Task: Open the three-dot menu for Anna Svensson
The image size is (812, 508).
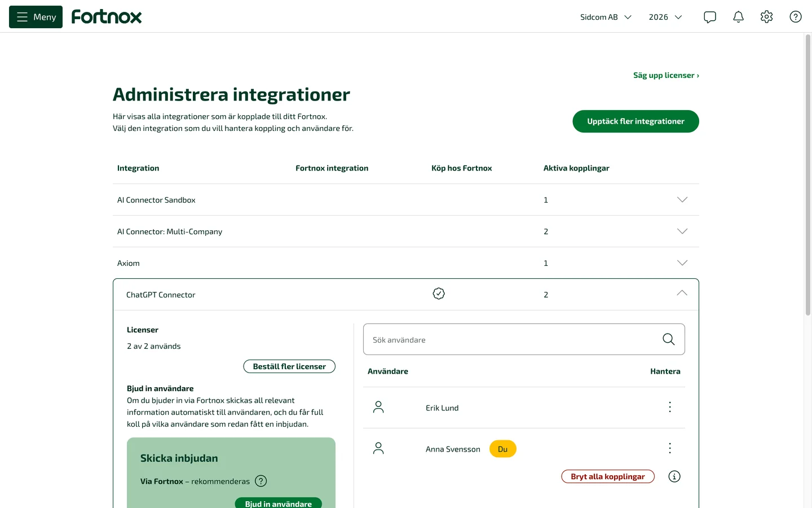Action: tap(670, 448)
